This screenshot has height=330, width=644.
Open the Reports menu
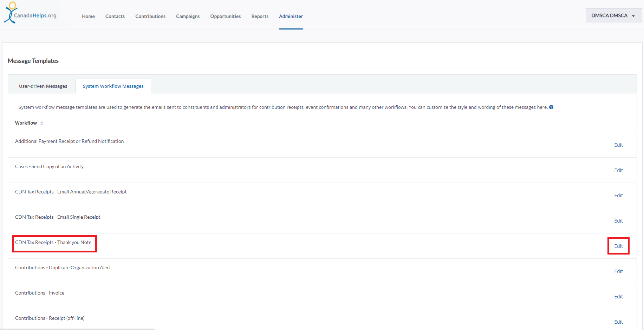(260, 16)
